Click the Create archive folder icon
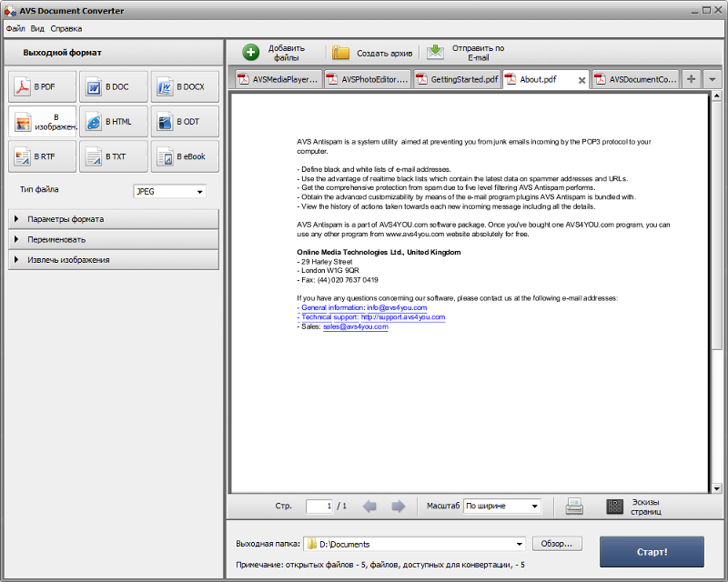This screenshot has height=582, width=728. pyautogui.click(x=340, y=53)
